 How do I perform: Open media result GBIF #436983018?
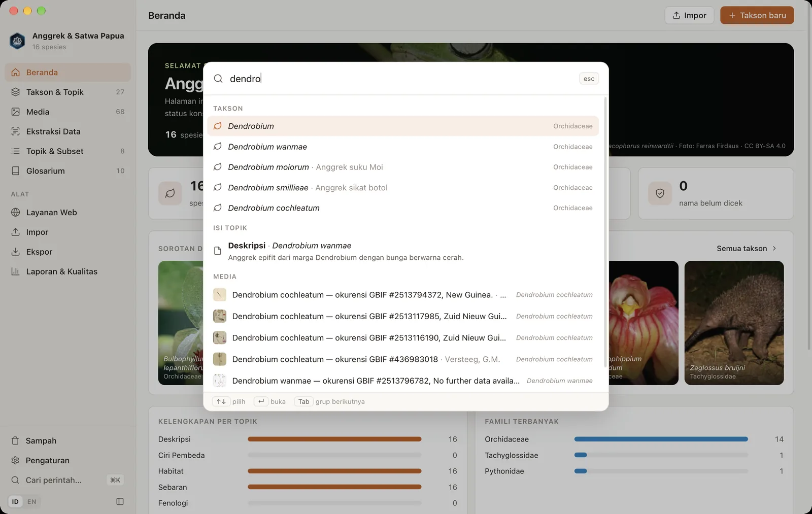[x=403, y=359]
